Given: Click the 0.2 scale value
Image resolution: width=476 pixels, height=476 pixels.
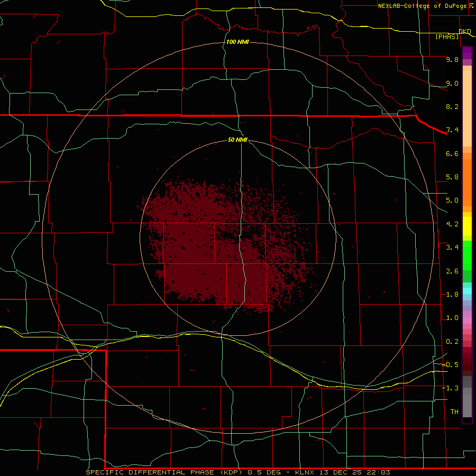Looking at the screenshot, I should [452, 342].
